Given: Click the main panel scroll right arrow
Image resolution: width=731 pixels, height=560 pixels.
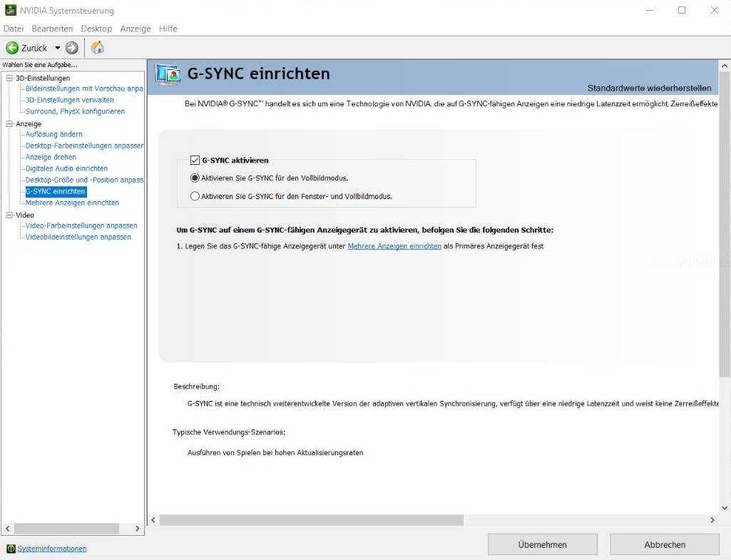Looking at the screenshot, I should click(x=712, y=520).
